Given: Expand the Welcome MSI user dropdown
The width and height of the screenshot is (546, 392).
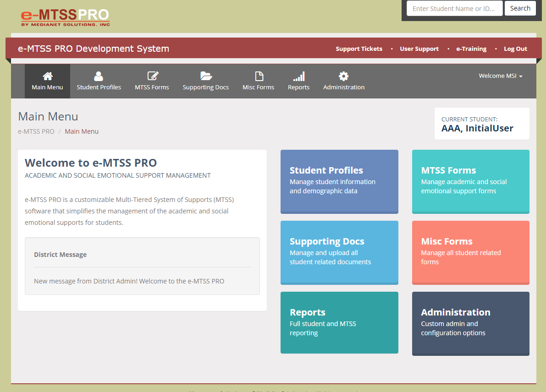Looking at the screenshot, I should click(x=500, y=76).
